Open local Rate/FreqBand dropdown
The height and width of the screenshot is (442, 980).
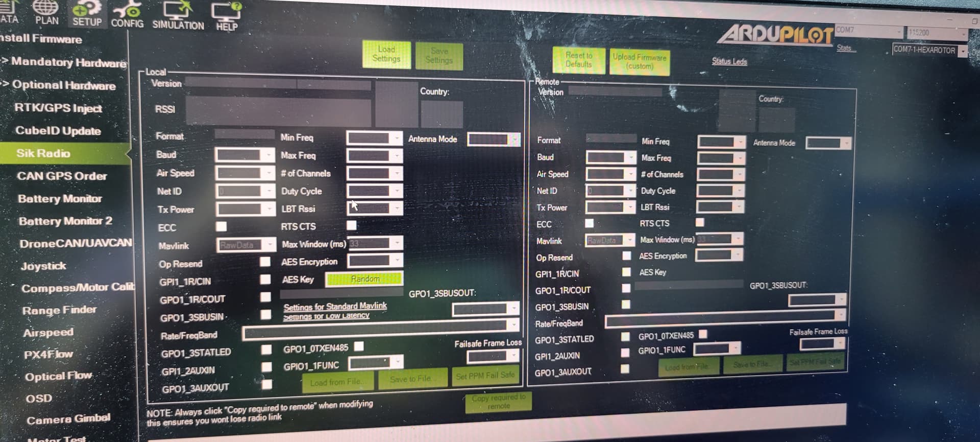click(381, 330)
